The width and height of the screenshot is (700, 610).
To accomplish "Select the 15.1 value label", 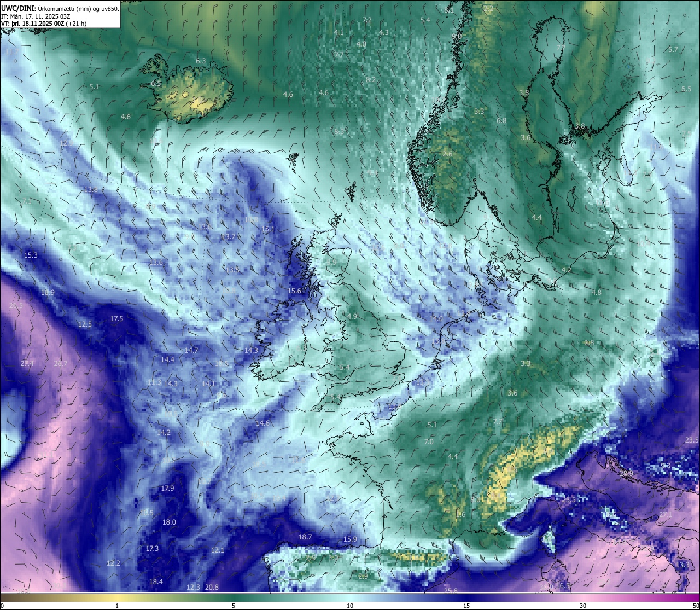I will coord(268,230).
